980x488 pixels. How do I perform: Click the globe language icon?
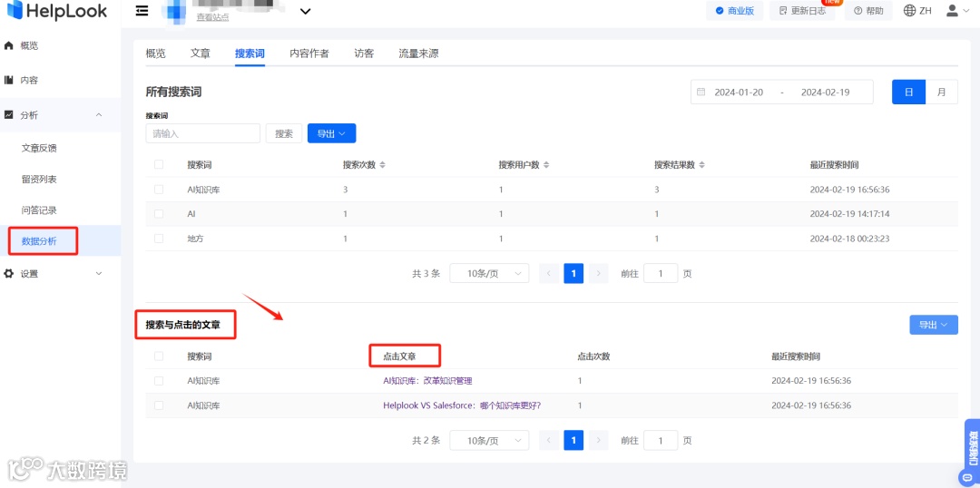click(x=909, y=11)
